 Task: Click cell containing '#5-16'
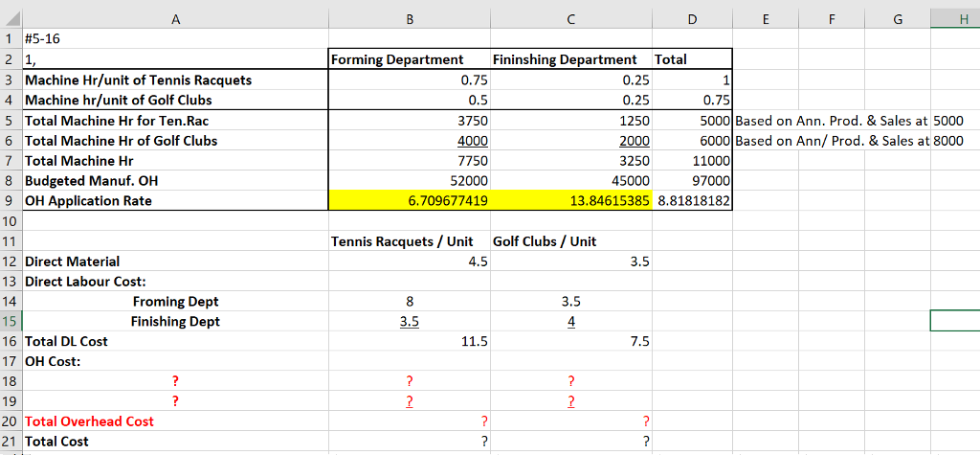point(176,39)
